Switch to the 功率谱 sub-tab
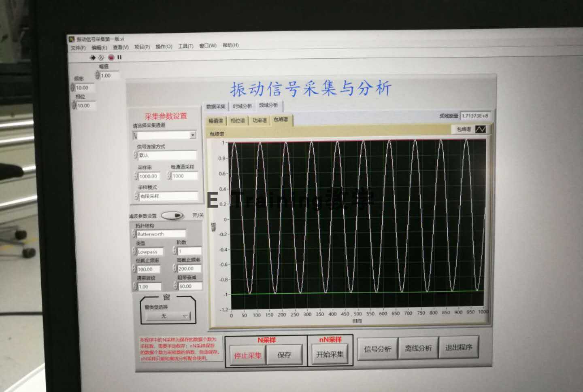The height and width of the screenshot is (392, 583). [260, 120]
